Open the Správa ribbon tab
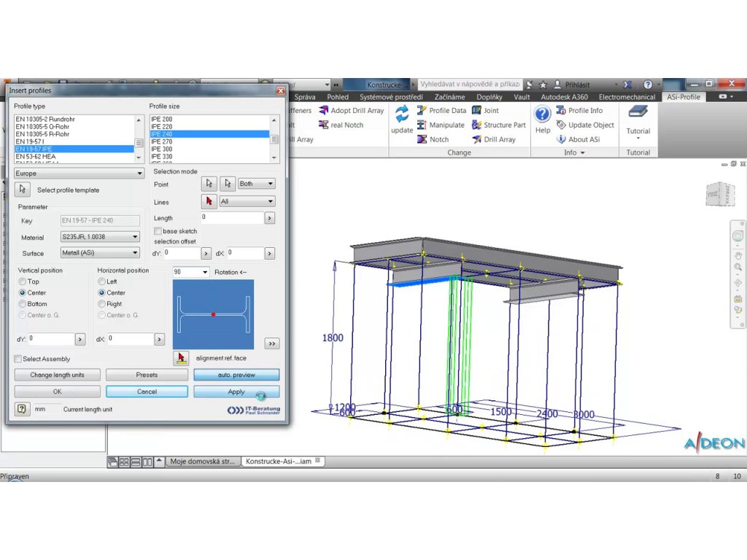This screenshot has height=560, width=747. 305,97
